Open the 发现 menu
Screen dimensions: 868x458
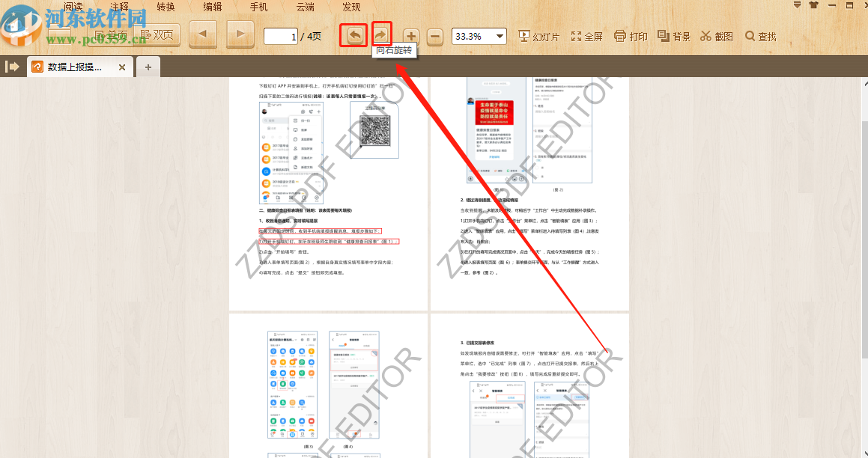click(x=351, y=7)
